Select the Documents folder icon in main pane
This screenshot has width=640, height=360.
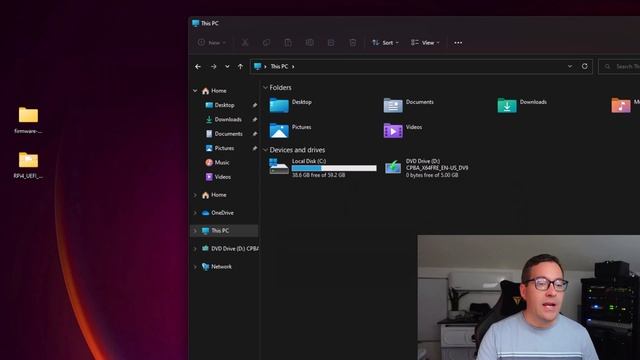pos(393,105)
